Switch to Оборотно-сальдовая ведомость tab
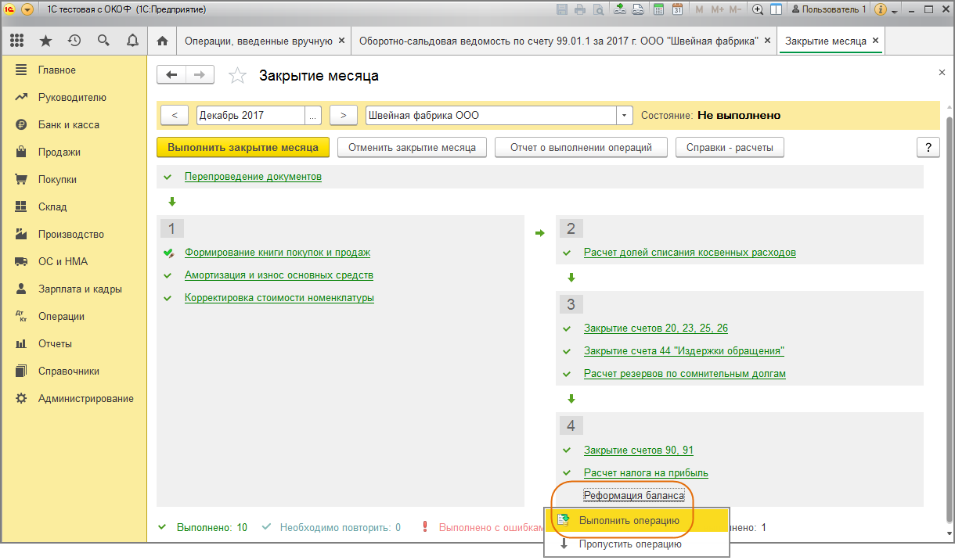 (558, 41)
